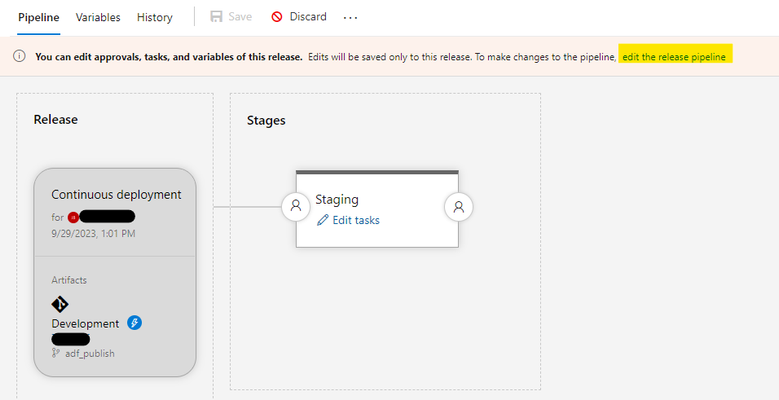
Task: Click the Save floppy disk icon
Action: (x=216, y=17)
